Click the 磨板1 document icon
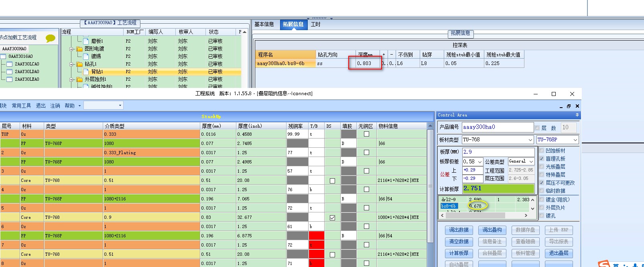The width and height of the screenshot is (644, 267). pyautogui.click(x=86, y=41)
